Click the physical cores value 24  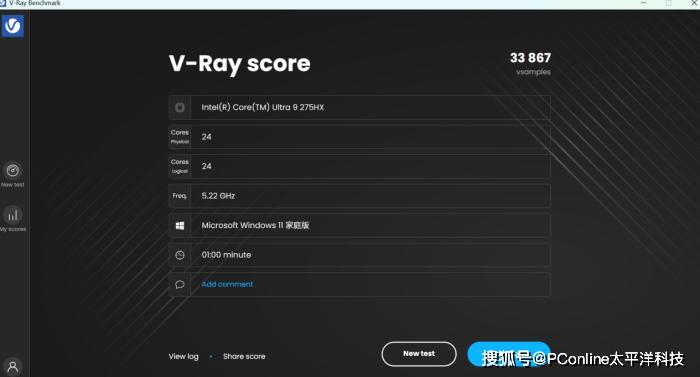[x=206, y=137]
